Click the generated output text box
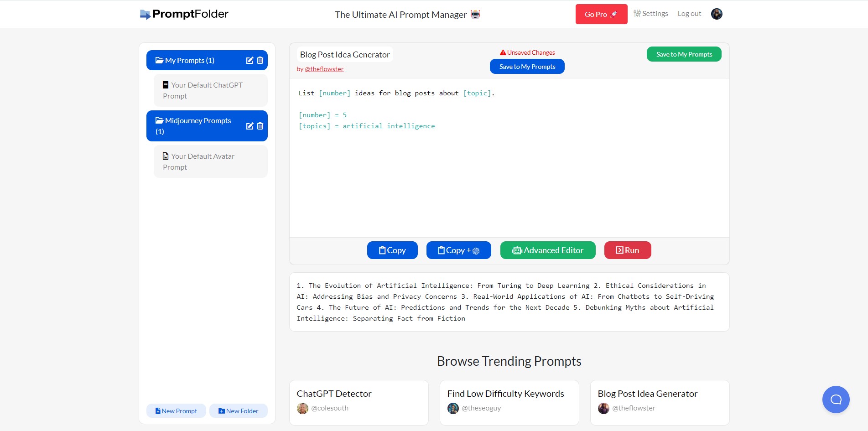The width and height of the screenshot is (868, 431). click(x=509, y=302)
